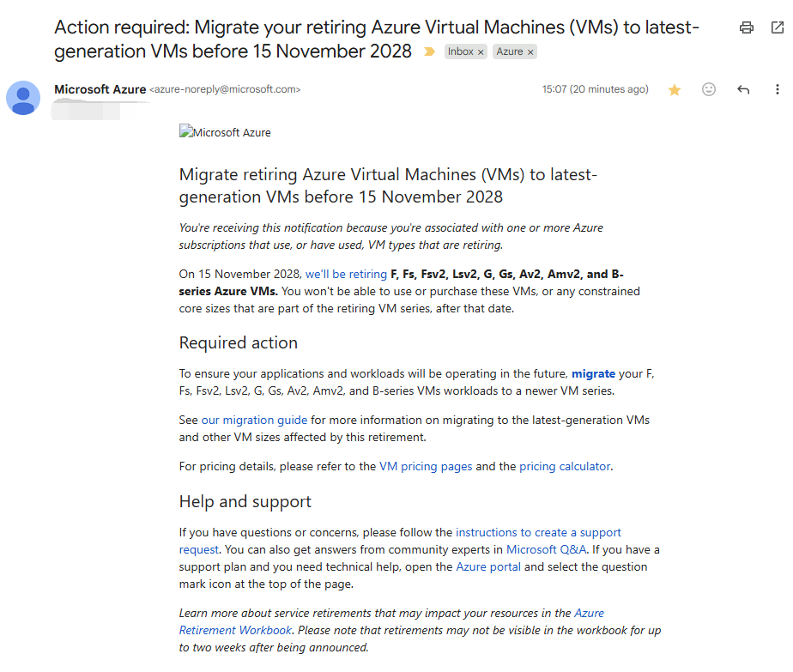Visit the "VM pricing pages" link
793x672 pixels.
pos(426,467)
